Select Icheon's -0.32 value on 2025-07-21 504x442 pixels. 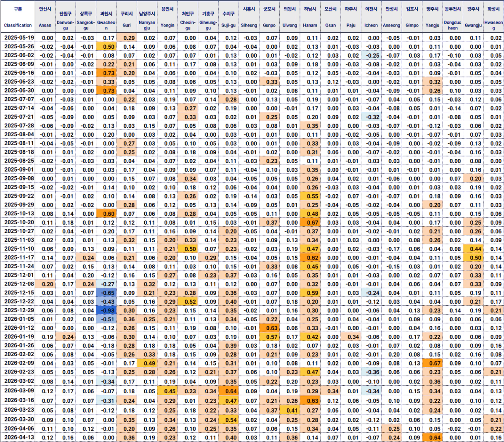pos(371,117)
